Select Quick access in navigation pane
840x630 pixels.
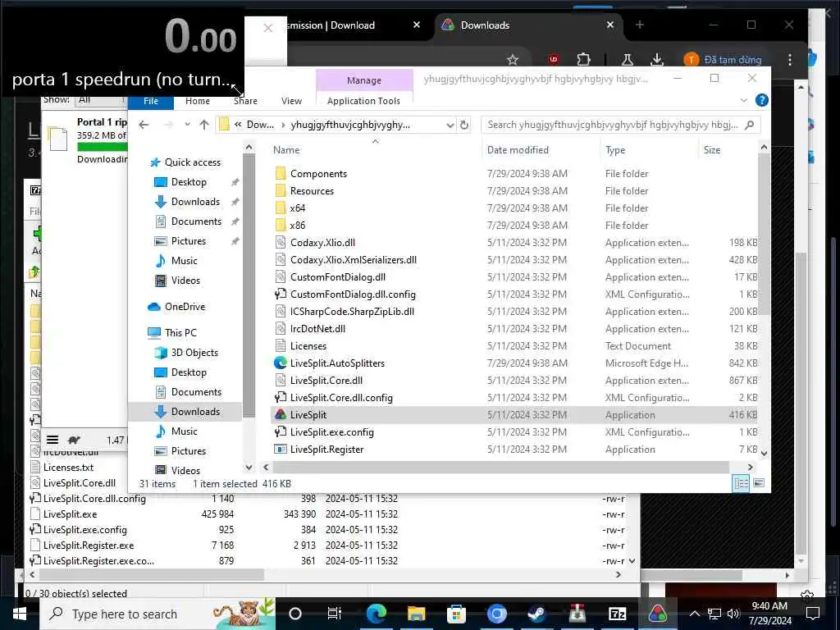pos(192,162)
